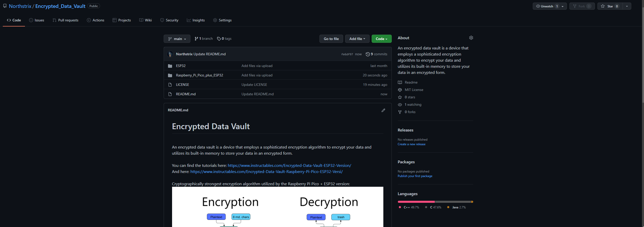Open the ESP32-Version instructables tutorial link
The height and width of the screenshot is (227, 644).
tap(289, 166)
